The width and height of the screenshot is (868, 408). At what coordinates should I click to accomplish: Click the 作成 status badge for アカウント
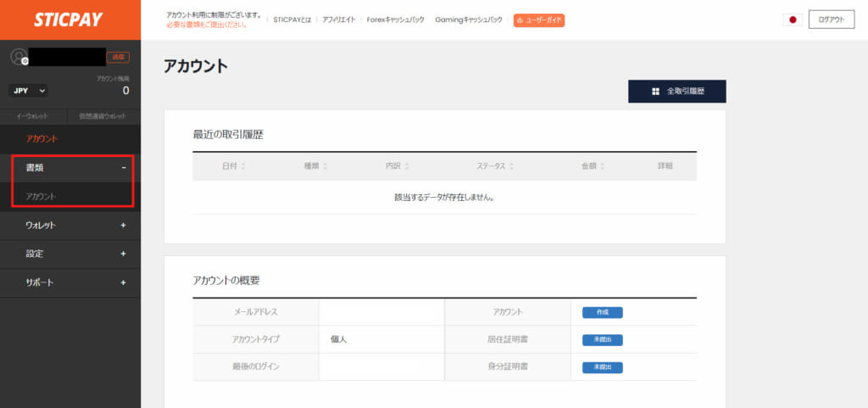point(603,312)
